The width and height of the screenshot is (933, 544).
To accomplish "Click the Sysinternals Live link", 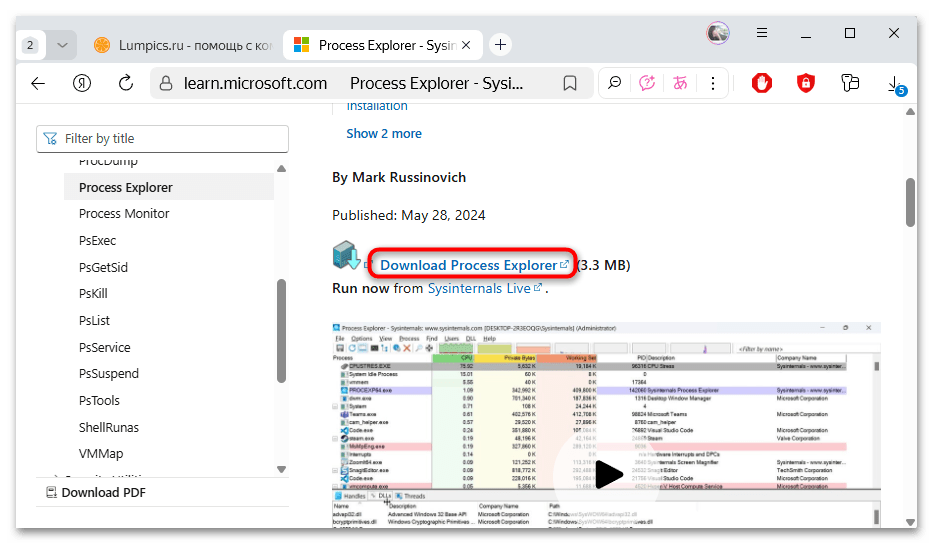I will [x=485, y=289].
